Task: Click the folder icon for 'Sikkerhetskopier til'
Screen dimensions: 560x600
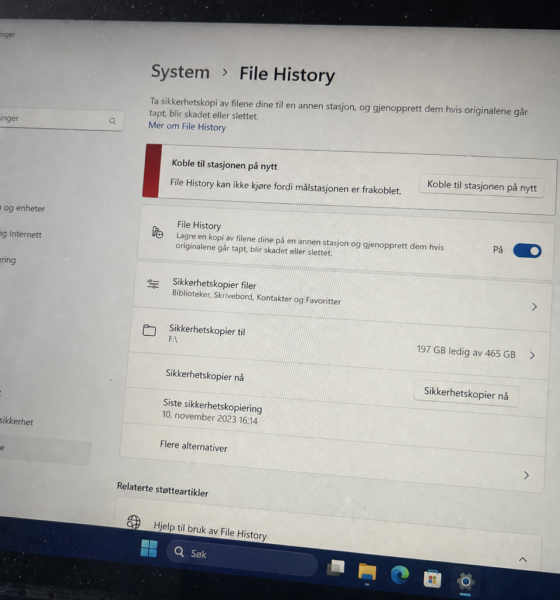Action: click(x=149, y=330)
